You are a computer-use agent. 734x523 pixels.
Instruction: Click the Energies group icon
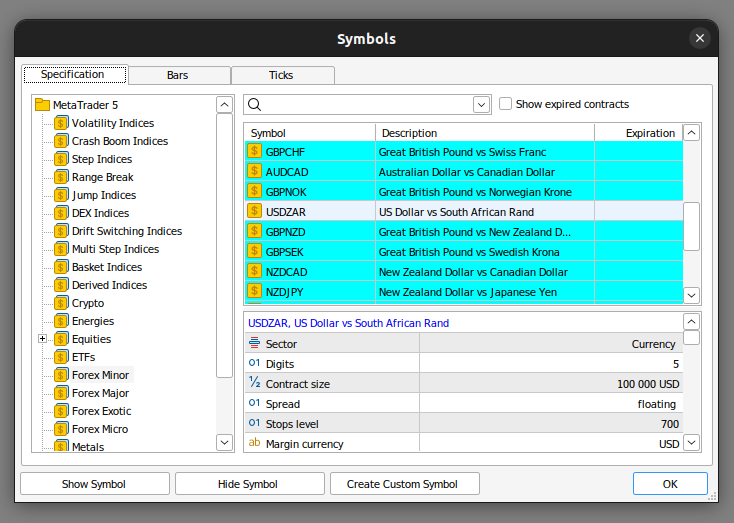click(x=61, y=321)
